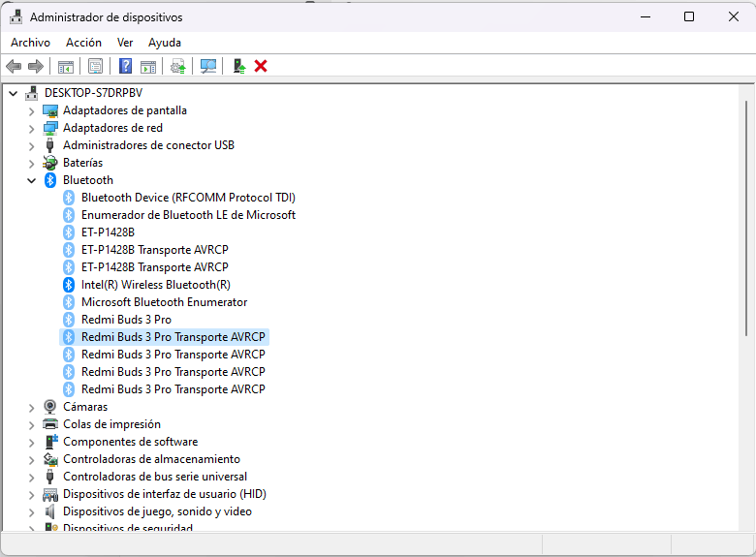Minimize the Administrador de dispositivos window
Viewport: 756px width, 557px height.
(x=646, y=16)
